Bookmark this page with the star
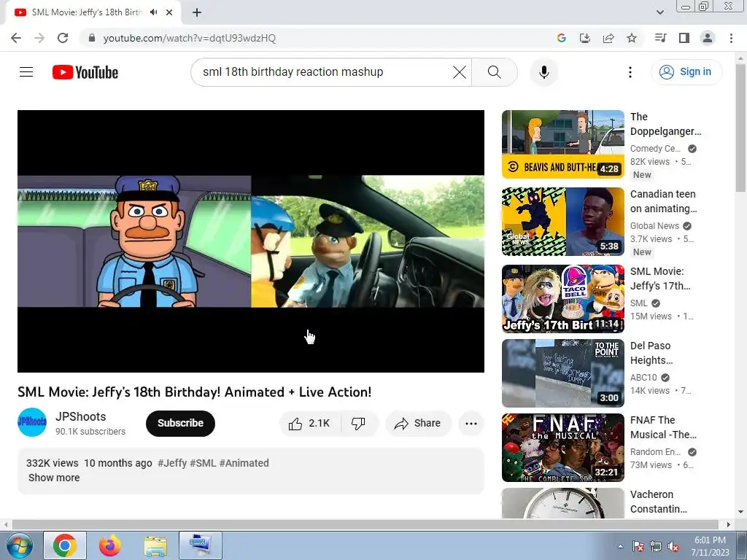Image resolution: width=747 pixels, height=560 pixels. [632, 38]
